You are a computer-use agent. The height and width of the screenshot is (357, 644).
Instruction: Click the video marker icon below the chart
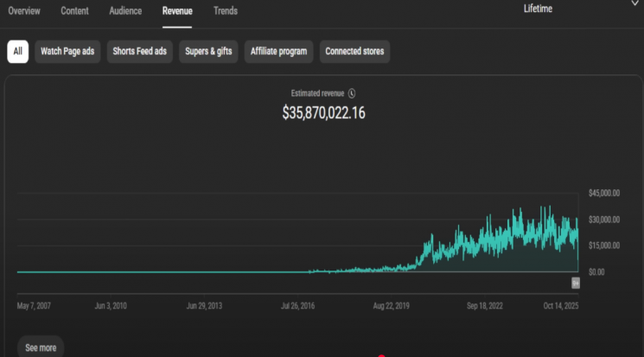[575, 283]
